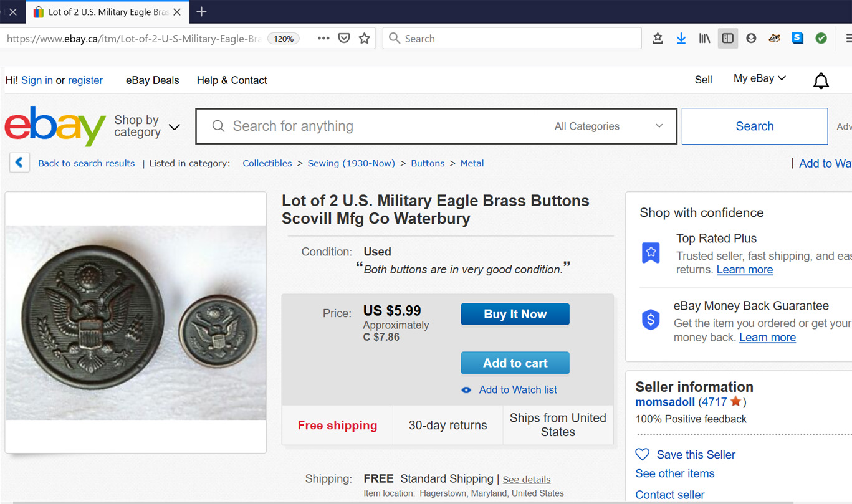Save page to Pocket icon
The height and width of the screenshot is (504, 852).
(343, 39)
